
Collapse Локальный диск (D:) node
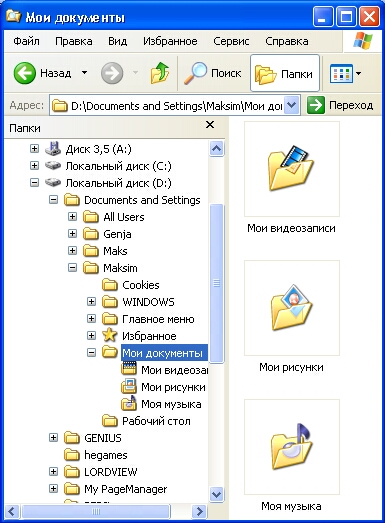[x=34, y=182]
